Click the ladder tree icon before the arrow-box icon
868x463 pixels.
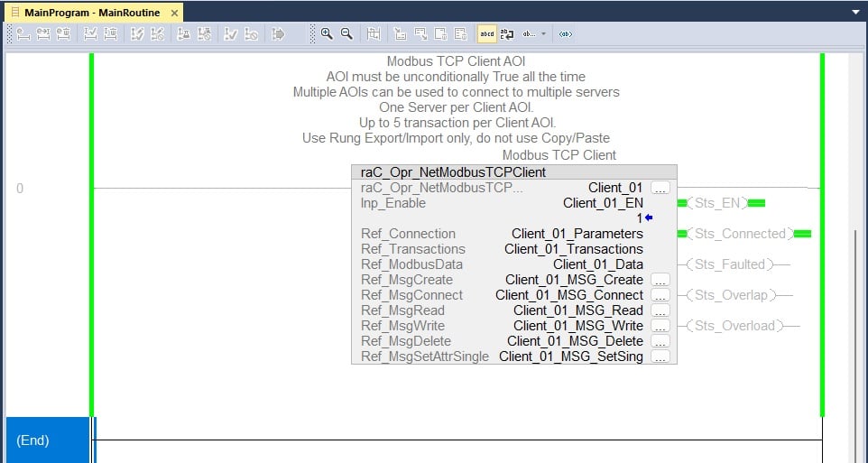click(x=401, y=34)
